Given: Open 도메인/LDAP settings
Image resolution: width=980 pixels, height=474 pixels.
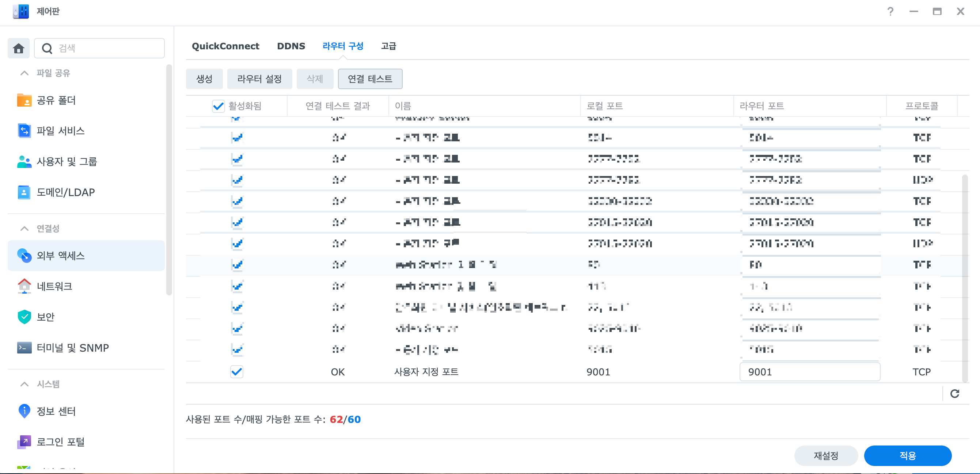Looking at the screenshot, I should coord(65,192).
